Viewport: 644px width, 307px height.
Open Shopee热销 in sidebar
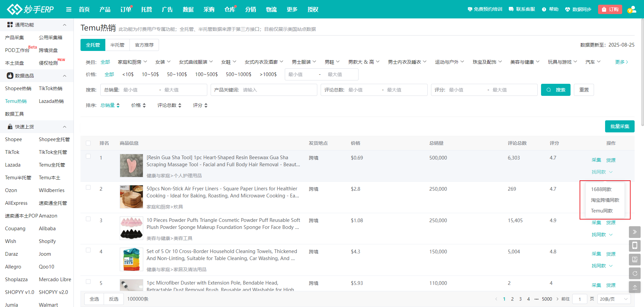(x=18, y=88)
